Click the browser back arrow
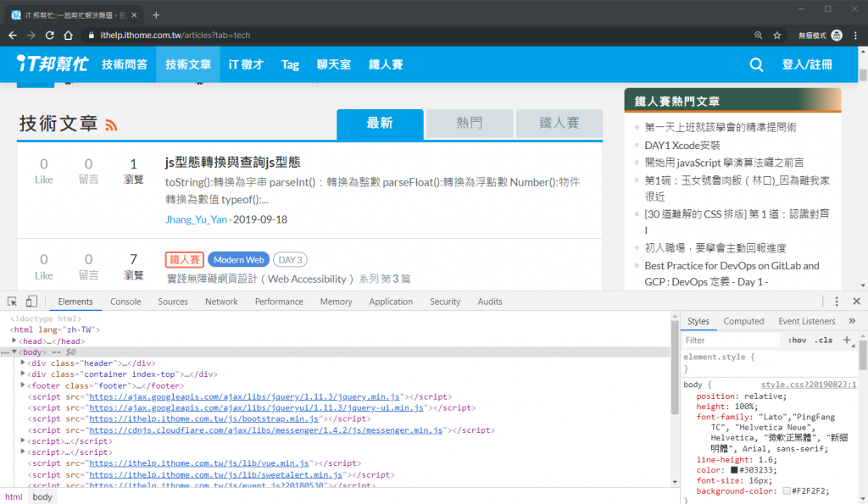868x504 pixels. 13,36
